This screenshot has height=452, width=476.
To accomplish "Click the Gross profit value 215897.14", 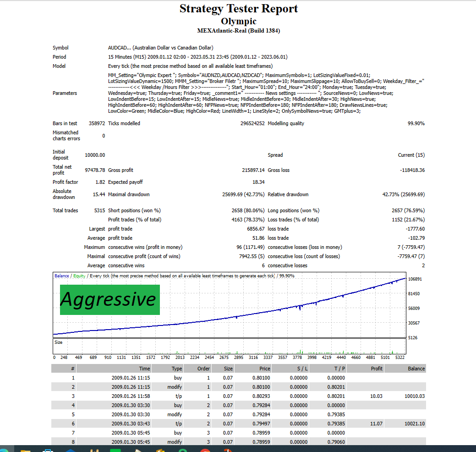I will [253, 170].
